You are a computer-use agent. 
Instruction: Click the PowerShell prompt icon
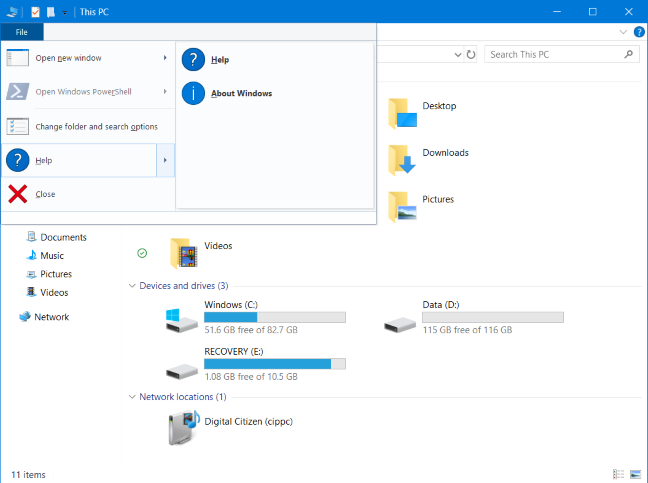point(18,92)
